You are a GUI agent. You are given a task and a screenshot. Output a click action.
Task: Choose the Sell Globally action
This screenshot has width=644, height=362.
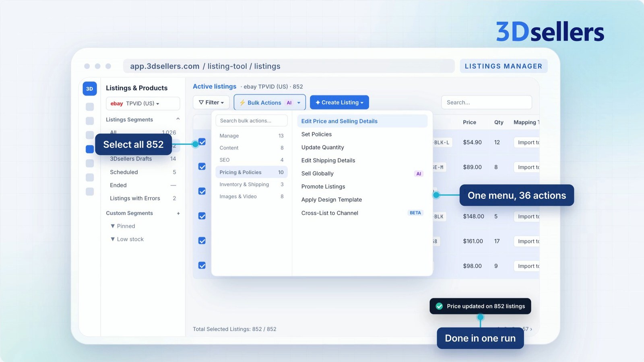(x=362, y=174)
